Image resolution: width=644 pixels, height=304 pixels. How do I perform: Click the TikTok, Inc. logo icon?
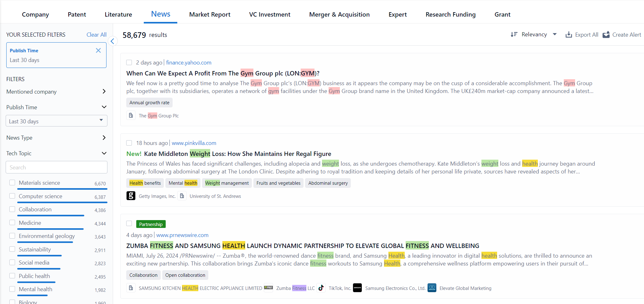pyautogui.click(x=321, y=288)
